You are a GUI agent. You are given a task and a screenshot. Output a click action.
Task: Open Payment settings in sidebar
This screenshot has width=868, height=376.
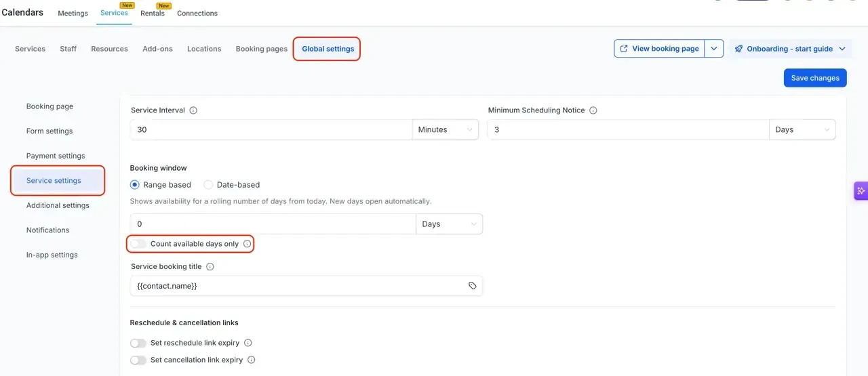pyautogui.click(x=56, y=156)
